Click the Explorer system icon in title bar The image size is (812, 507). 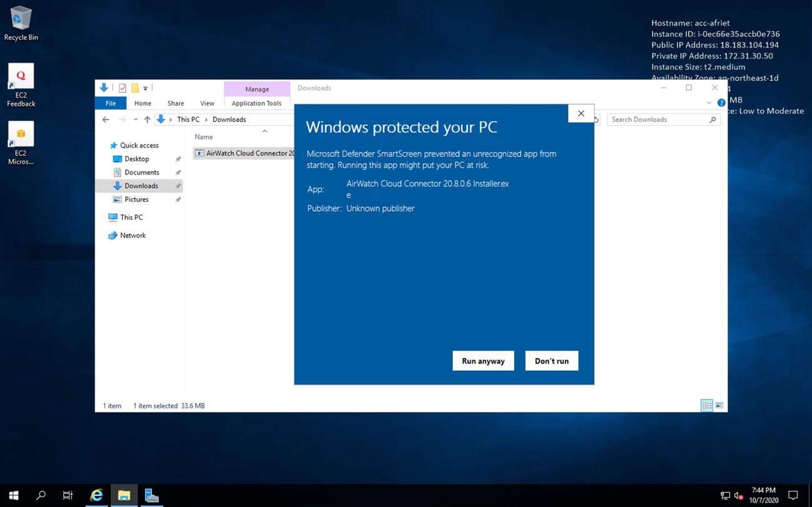pyautogui.click(x=104, y=88)
